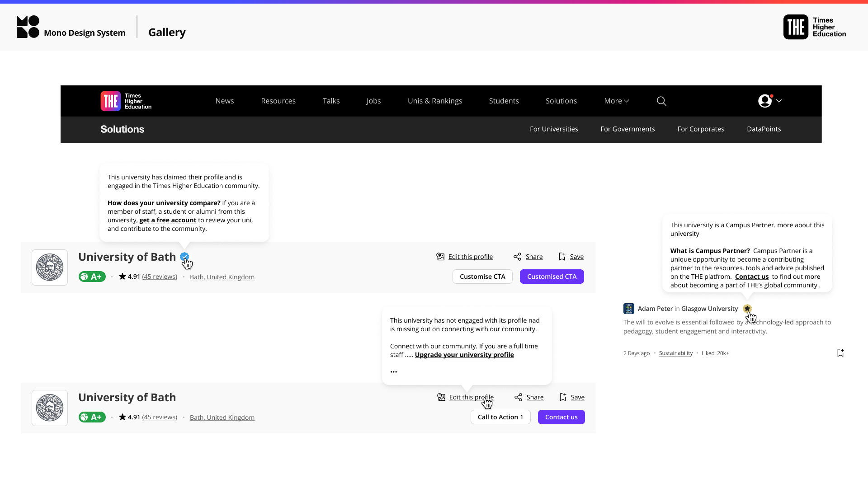Click the blue verified badge by University of Bath
The width and height of the screenshot is (868, 488).
(184, 257)
